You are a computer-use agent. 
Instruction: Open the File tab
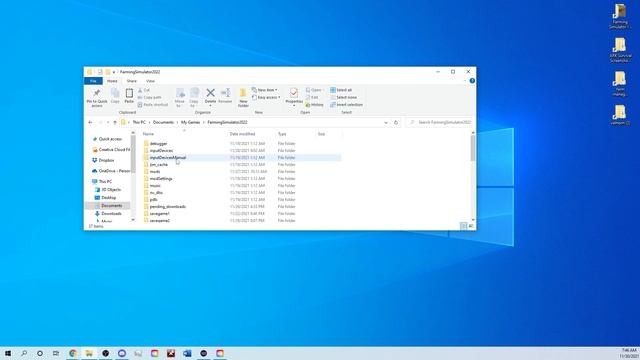[x=93, y=81]
